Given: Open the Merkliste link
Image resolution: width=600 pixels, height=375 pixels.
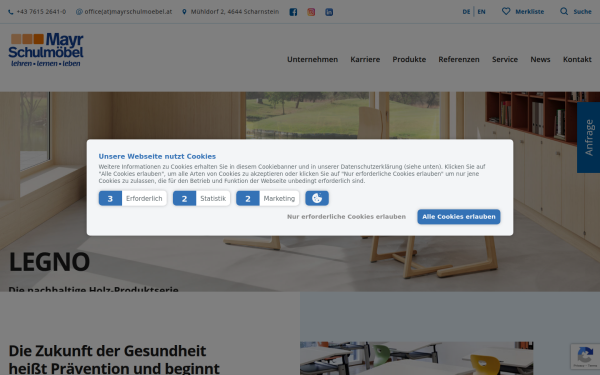Looking at the screenshot, I should 530,12.
